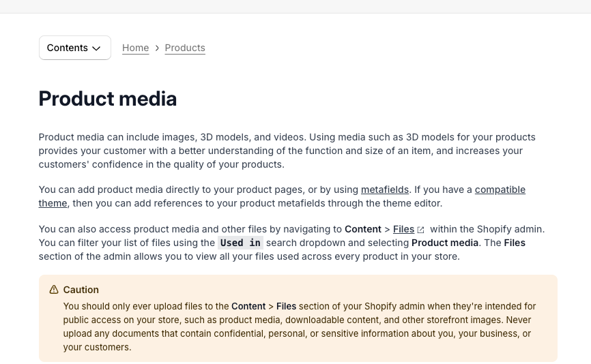The height and width of the screenshot is (364, 591).
Task: Click the bold Files word after "The"
Action: [515, 243]
